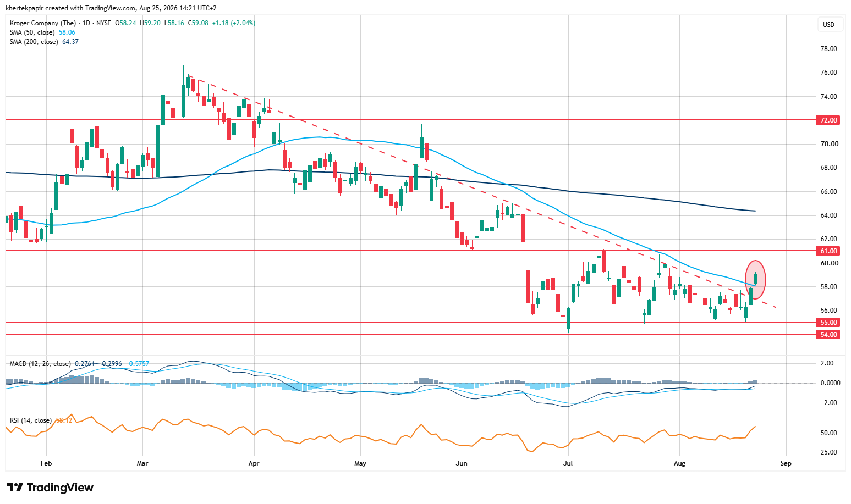Click the TradingView logo icon
851x504 pixels.
point(15,488)
